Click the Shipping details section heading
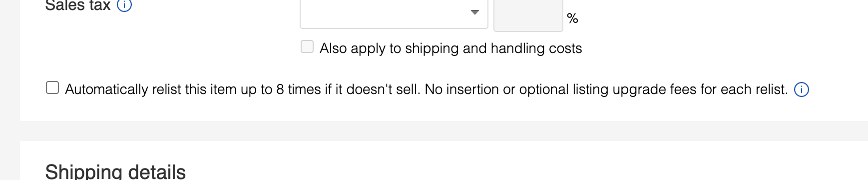 (115, 171)
